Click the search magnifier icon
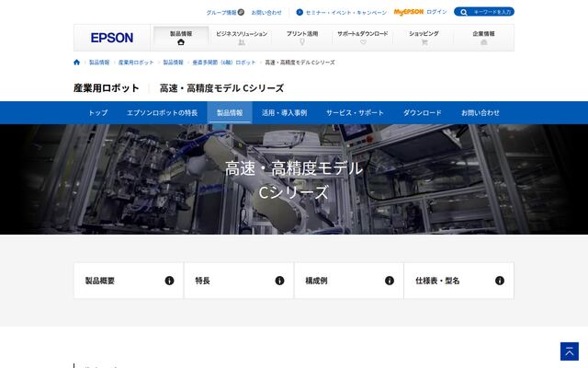This screenshot has height=368, width=588. pyautogui.click(x=463, y=12)
